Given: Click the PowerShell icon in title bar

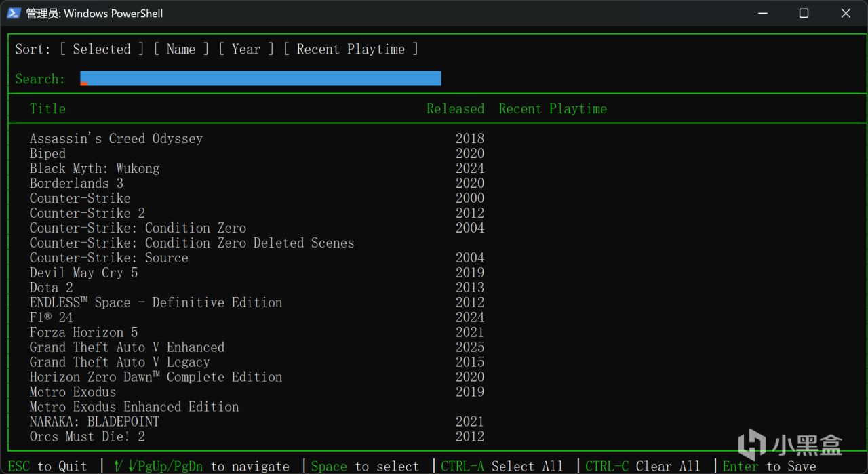Looking at the screenshot, I should point(14,13).
